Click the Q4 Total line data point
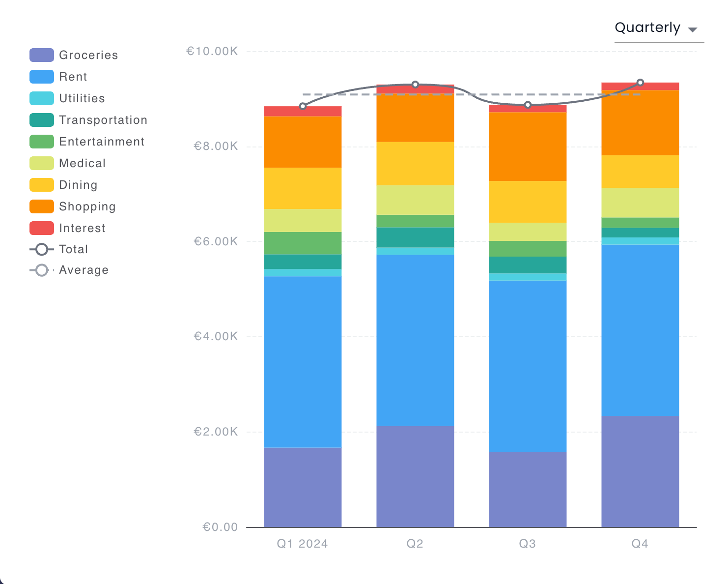Image resolution: width=728 pixels, height=584 pixels. [x=640, y=83]
